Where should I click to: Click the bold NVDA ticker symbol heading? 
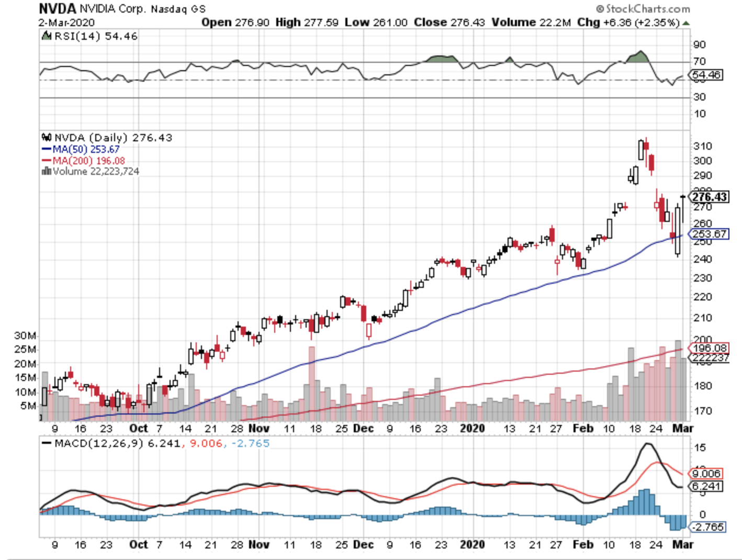58,8
